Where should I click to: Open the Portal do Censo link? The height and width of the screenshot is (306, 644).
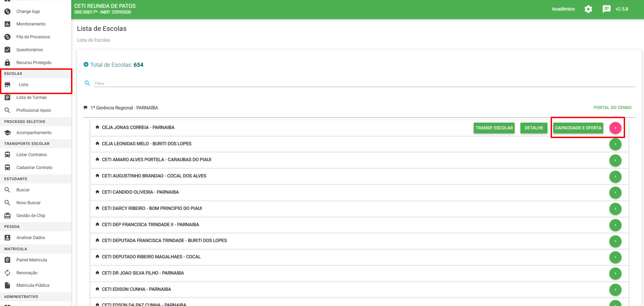coord(612,108)
